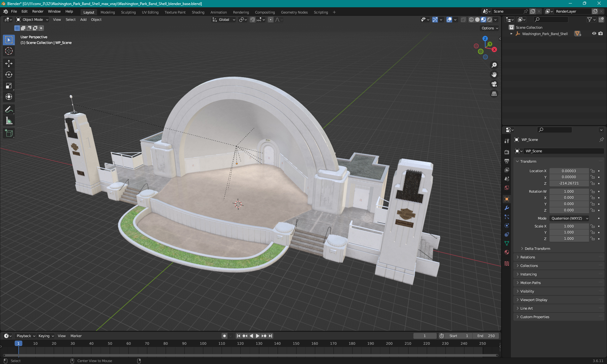The image size is (607, 364).
Task: Switch to the Shading workspace tab
Action: pyautogui.click(x=198, y=12)
